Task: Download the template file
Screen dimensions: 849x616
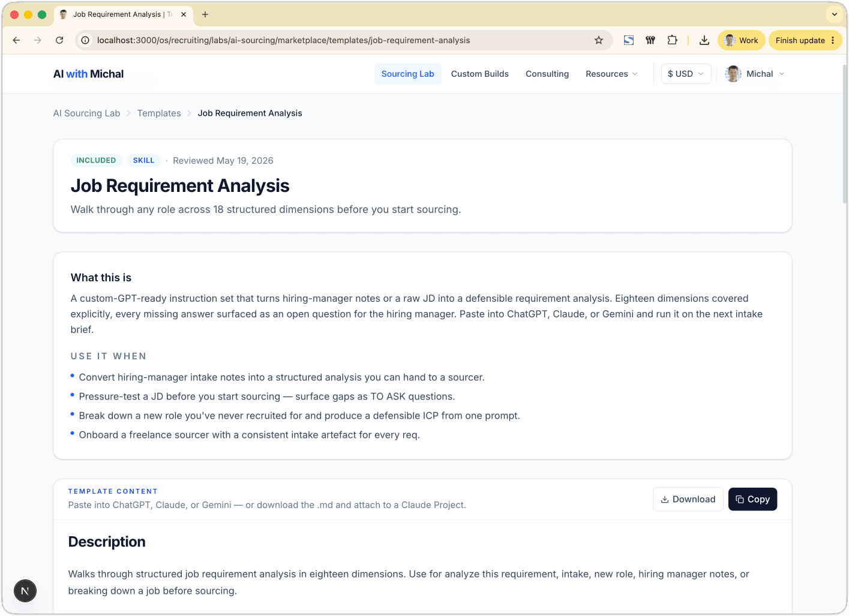Action: click(688, 499)
